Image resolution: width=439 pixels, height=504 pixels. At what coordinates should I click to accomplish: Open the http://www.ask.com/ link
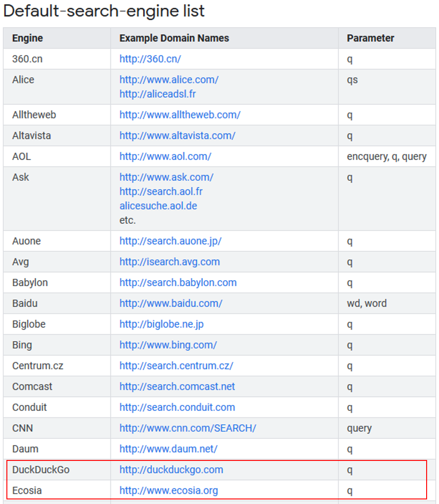tap(166, 177)
